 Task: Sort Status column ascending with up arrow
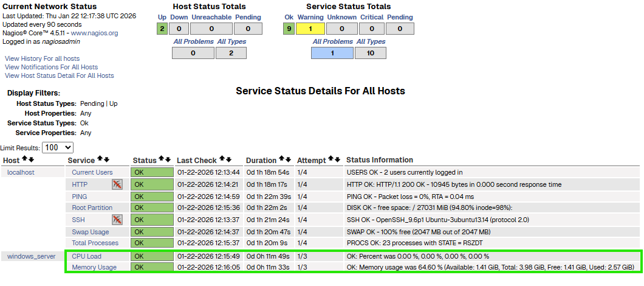coord(161,159)
